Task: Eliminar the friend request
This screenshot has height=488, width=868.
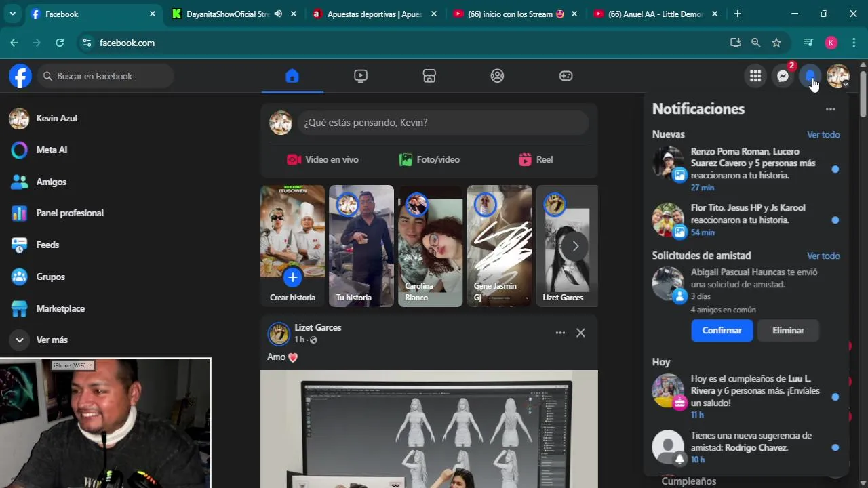Action: coord(788,330)
